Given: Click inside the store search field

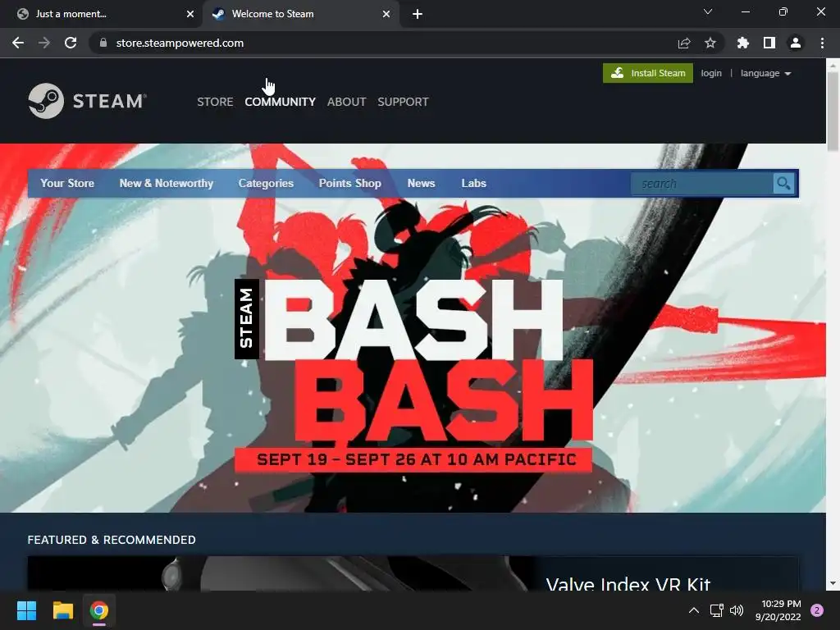Looking at the screenshot, I should click(702, 184).
